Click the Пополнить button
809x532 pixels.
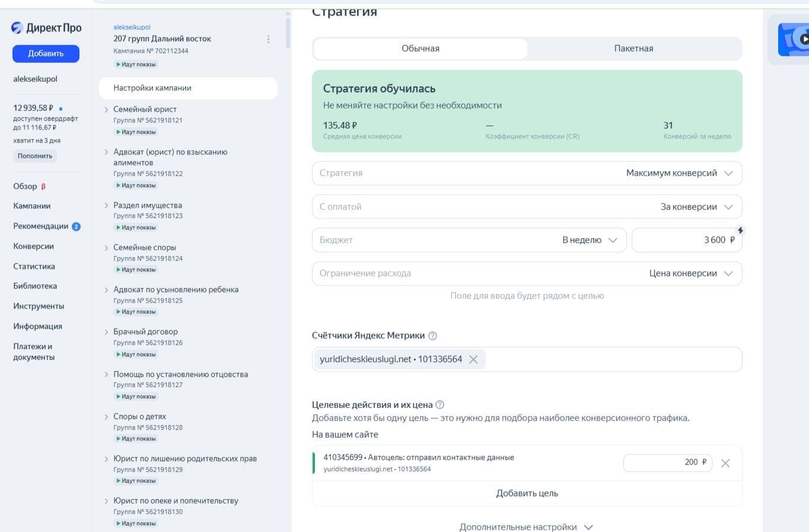tap(35, 156)
